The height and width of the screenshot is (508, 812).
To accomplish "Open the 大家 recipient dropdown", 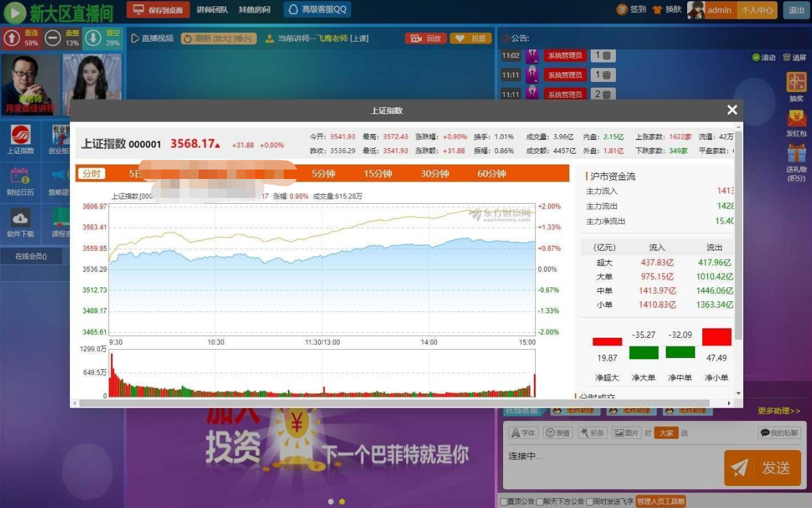I will [666, 433].
